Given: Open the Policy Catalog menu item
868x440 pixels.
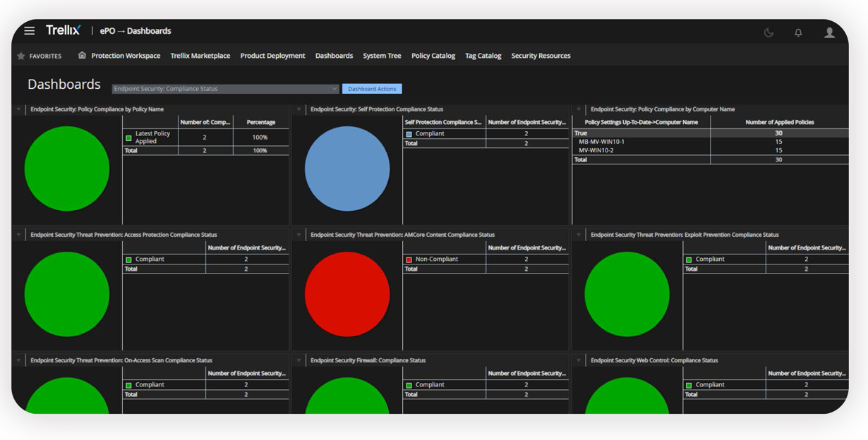Looking at the screenshot, I should point(433,56).
